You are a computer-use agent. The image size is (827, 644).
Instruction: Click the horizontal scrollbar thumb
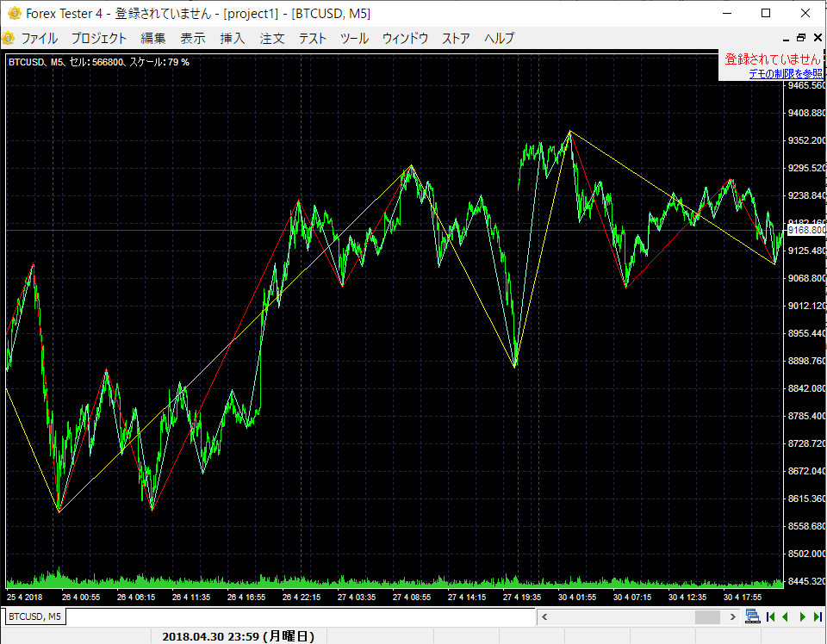[x=707, y=616]
